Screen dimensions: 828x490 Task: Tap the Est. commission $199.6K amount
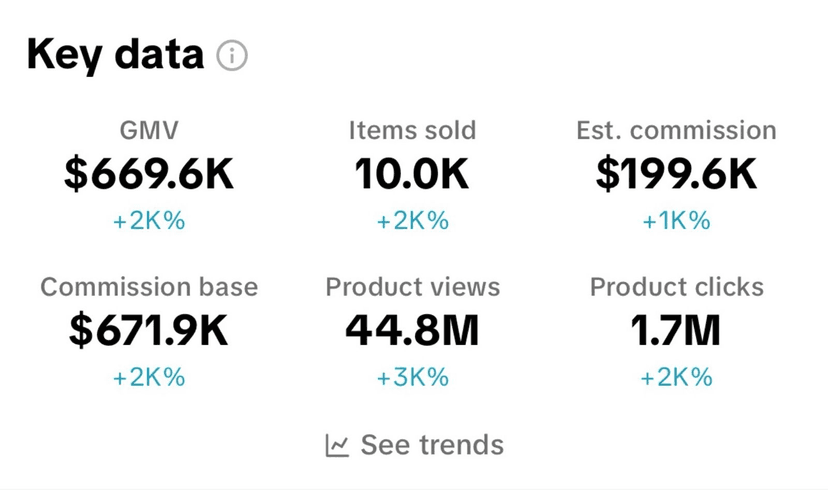(x=676, y=174)
